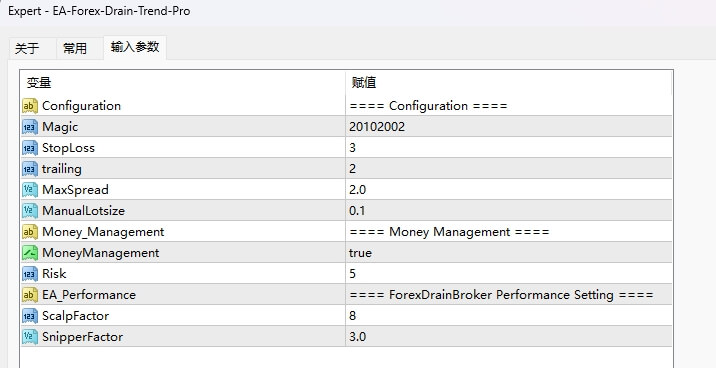The width and height of the screenshot is (716, 368).
Task: Edit the MaxSpread value 2.0
Action: (x=509, y=190)
